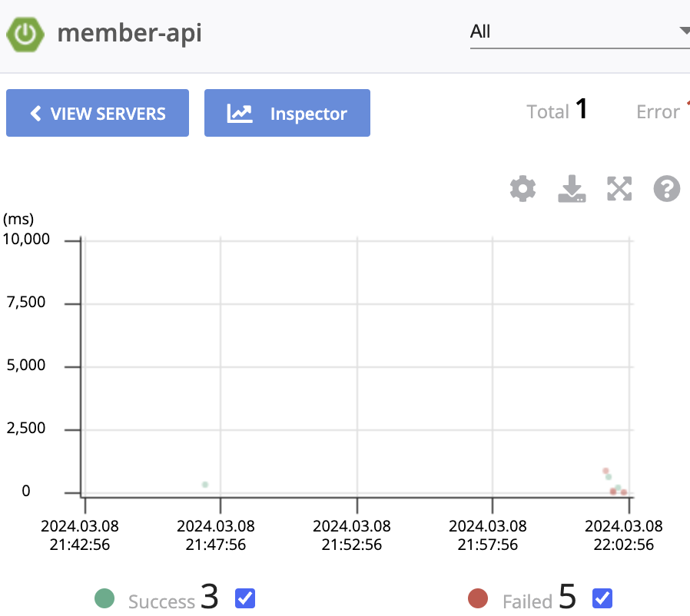Click the back chevron on VIEW SERVERS
The height and width of the screenshot is (616, 690).
click(35, 114)
